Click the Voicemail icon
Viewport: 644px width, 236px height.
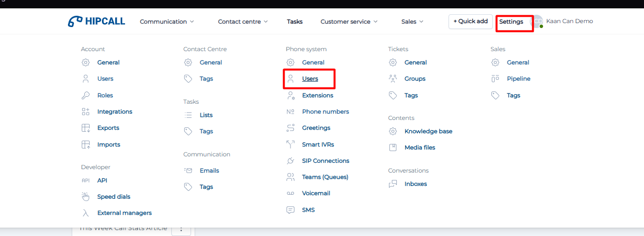pyautogui.click(x=290, y=193)
